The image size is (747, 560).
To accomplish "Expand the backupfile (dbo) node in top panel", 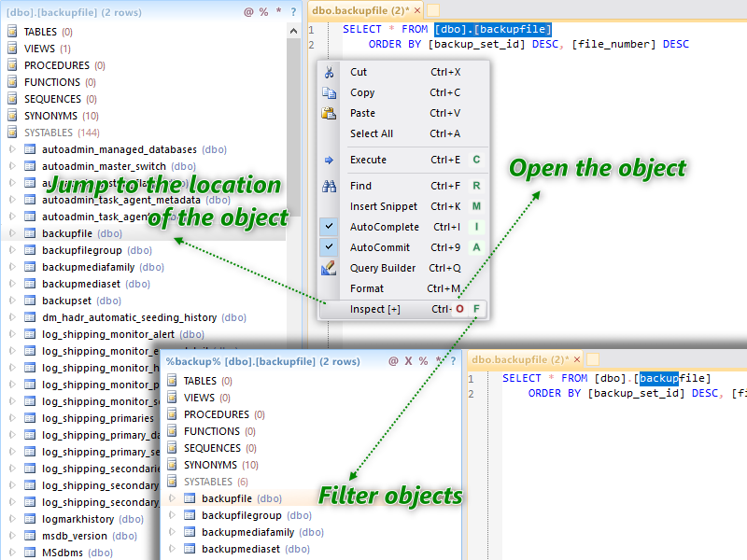I will click(12, 232).
